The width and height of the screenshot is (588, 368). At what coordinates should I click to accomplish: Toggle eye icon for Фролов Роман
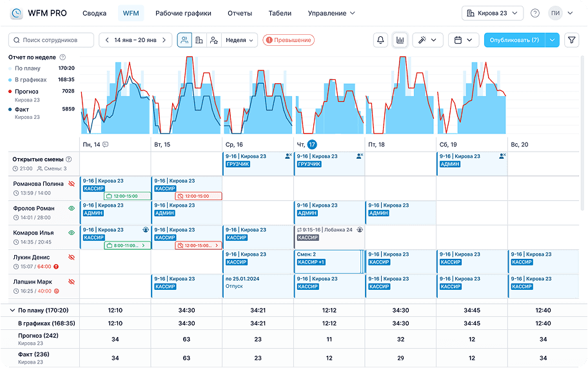72,209
